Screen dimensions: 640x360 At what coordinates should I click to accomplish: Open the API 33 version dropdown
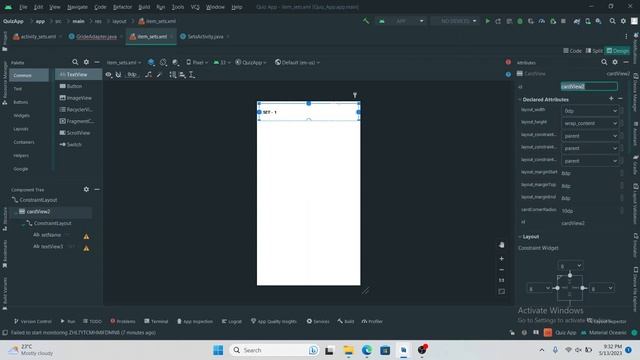tap(222, 62)
